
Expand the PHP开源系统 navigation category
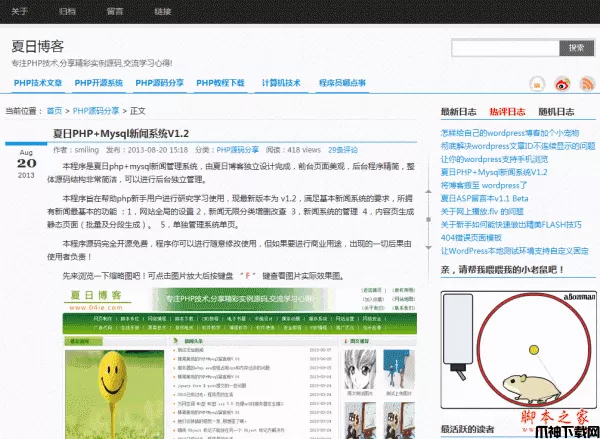[98, 83]
